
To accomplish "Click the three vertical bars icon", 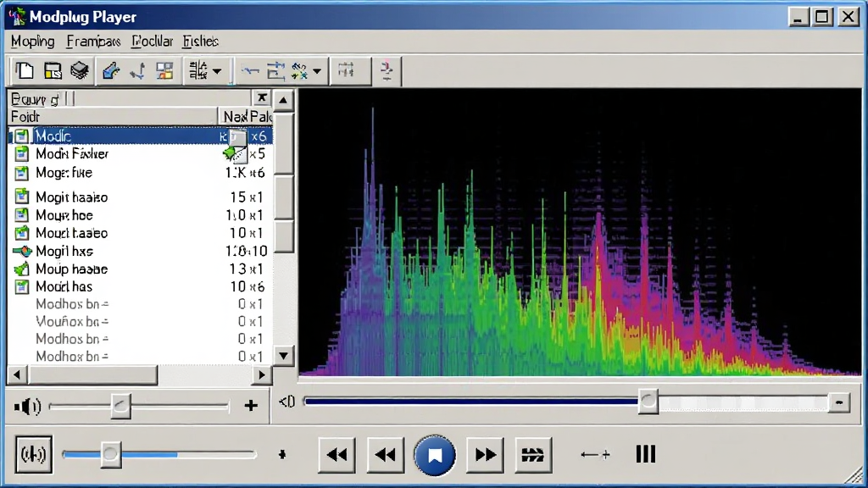I will click(x=645, y=454).
